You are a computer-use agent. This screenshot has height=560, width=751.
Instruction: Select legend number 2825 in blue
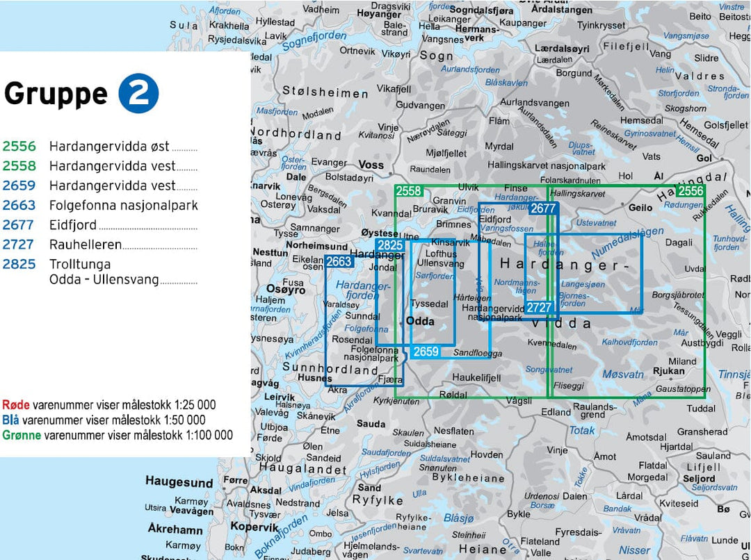coord(19,264)
